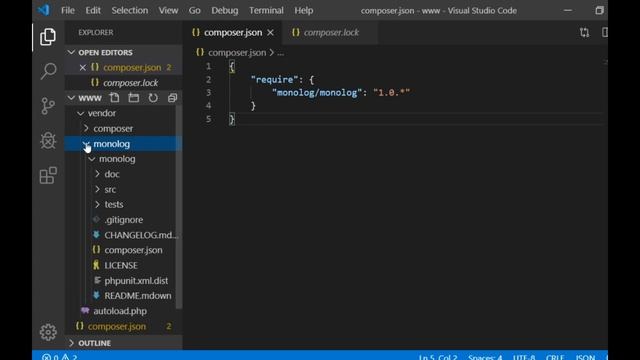Open the Manage gear menu

[48, 332]
